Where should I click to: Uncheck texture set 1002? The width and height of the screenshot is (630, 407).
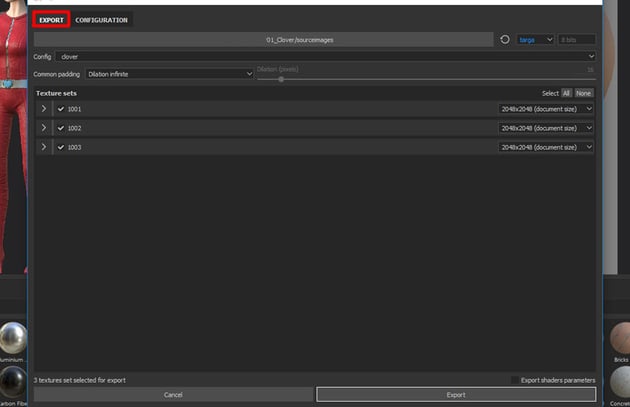point(61,128)
